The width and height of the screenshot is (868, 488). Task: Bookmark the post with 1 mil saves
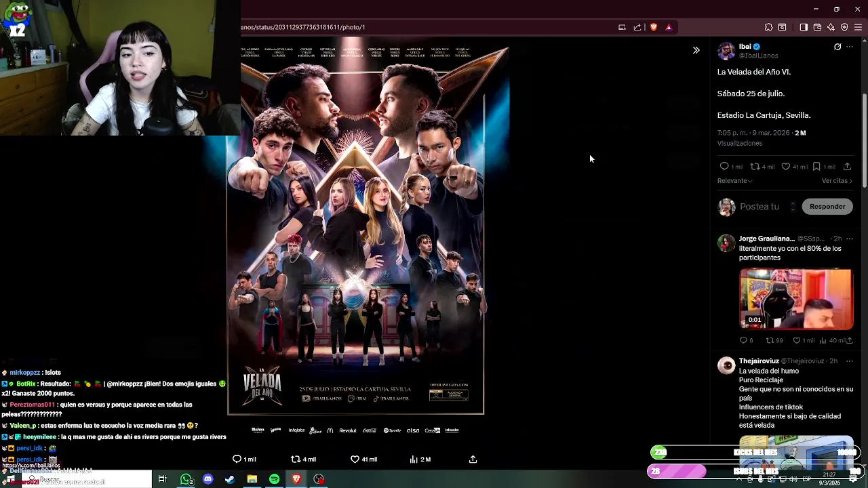point(816,167)
